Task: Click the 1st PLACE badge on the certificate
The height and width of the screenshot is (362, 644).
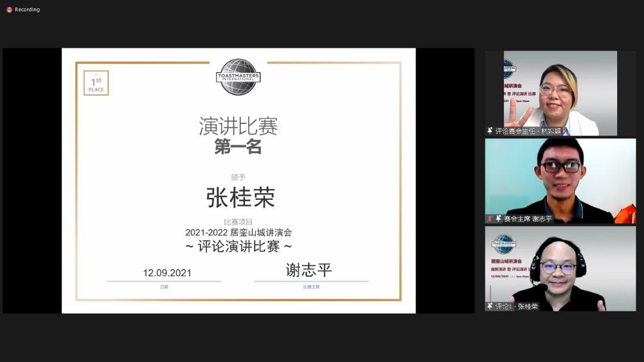Action: tap(96, 83)
